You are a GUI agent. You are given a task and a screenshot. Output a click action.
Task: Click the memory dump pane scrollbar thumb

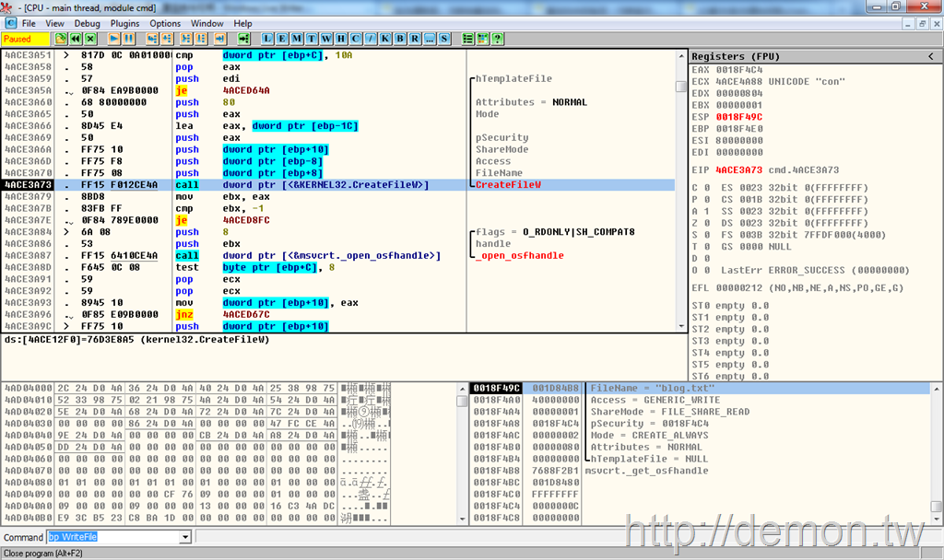pos(462,401)
